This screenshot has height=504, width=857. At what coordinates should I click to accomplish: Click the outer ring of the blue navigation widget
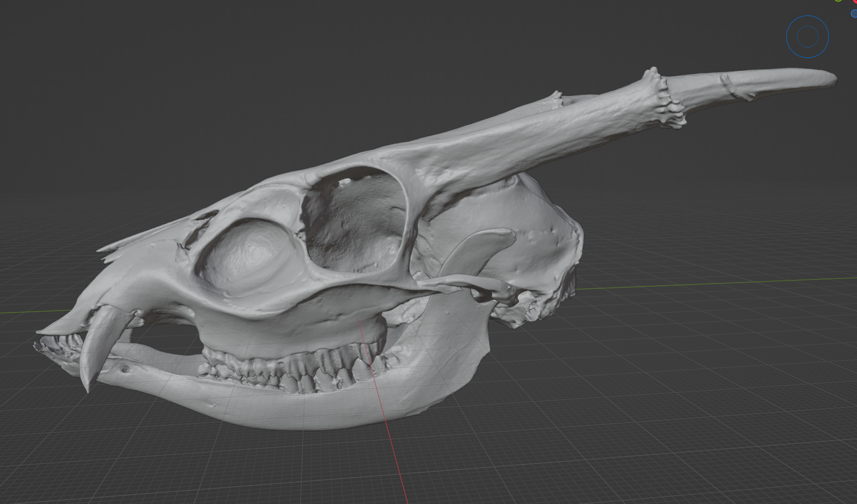click(808, 16)
